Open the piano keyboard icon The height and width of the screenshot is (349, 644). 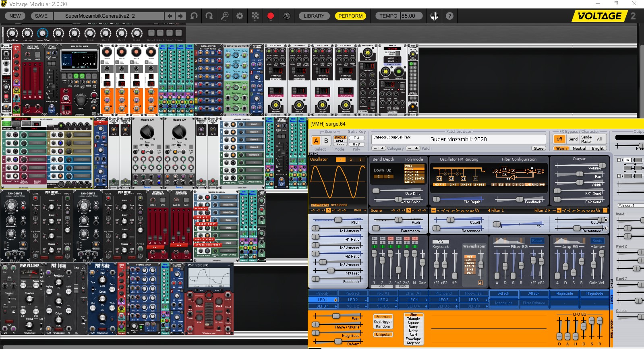[x=434, y=16]
